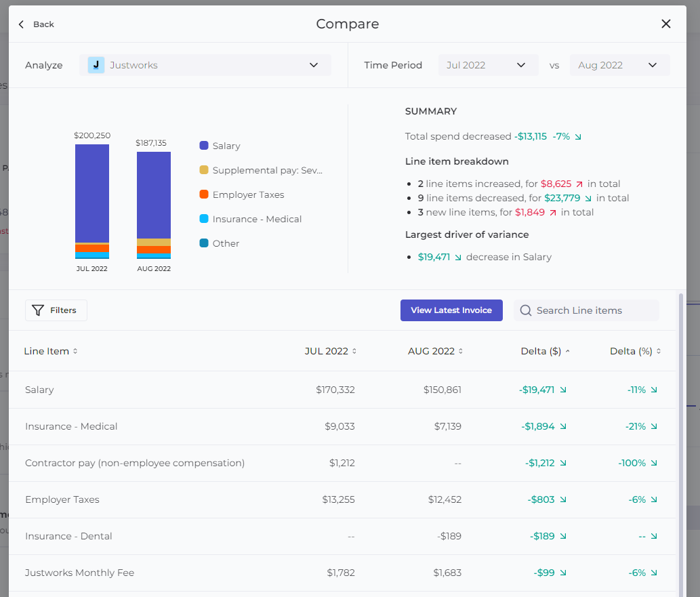Click in the Search Line items field
Viewport: 700px width, 597px height.
pos(587,310)
